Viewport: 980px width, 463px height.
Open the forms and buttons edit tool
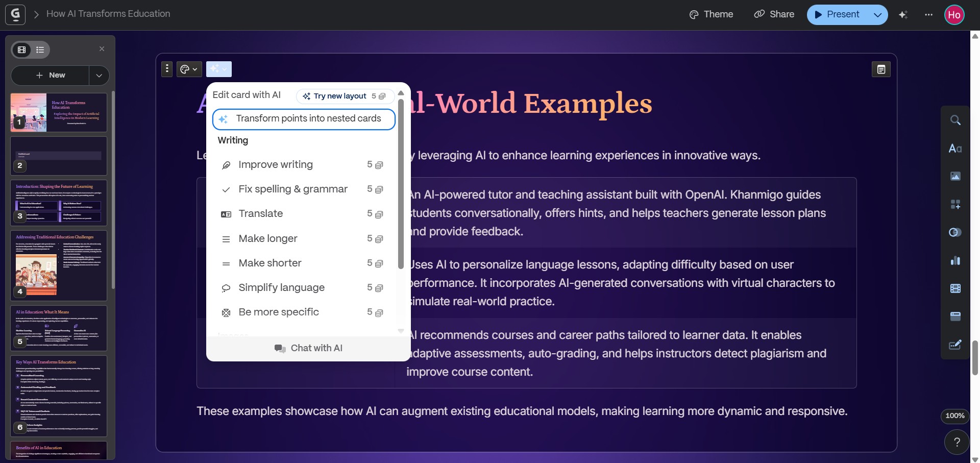point(955,345)
